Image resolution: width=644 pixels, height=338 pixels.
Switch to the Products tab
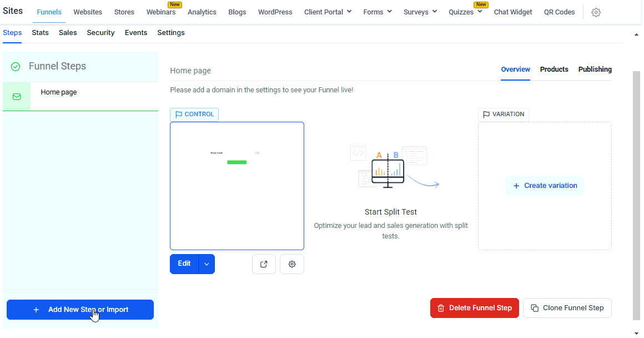(x=554, y=69)
